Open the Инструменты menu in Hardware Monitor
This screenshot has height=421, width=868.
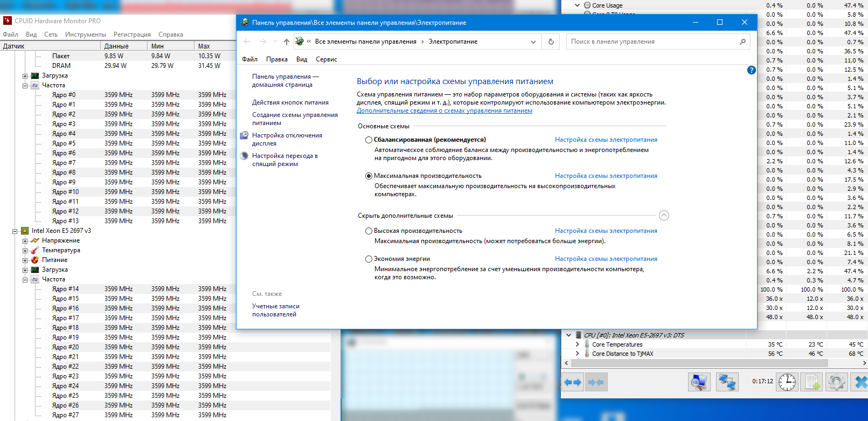click(x=86, y=34)
